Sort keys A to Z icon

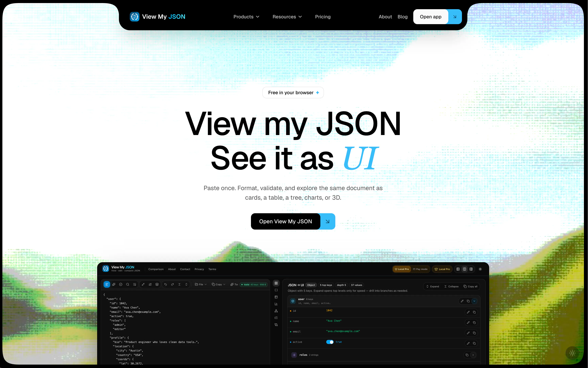pyautogui.click(x=150, y=284)
